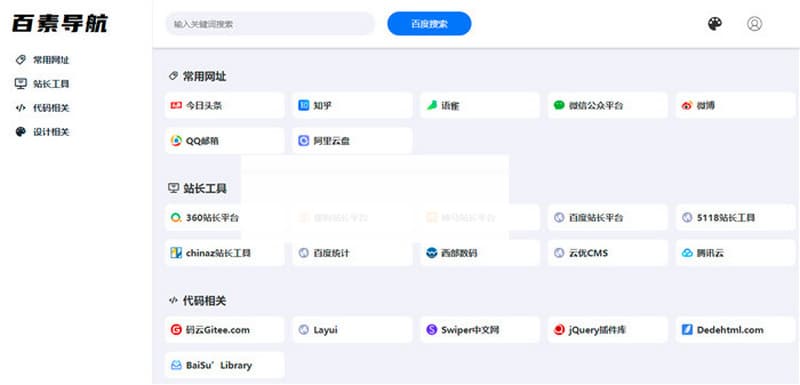Click the 360站长平台 green ring icon

click(176, 218)
